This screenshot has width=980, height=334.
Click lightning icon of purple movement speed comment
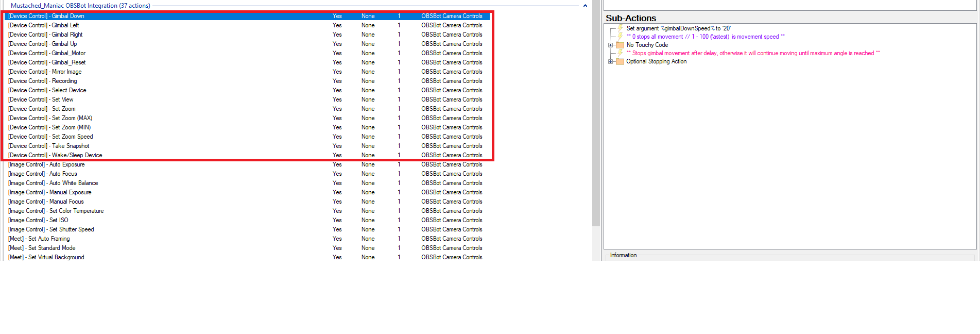coord(621,37)
